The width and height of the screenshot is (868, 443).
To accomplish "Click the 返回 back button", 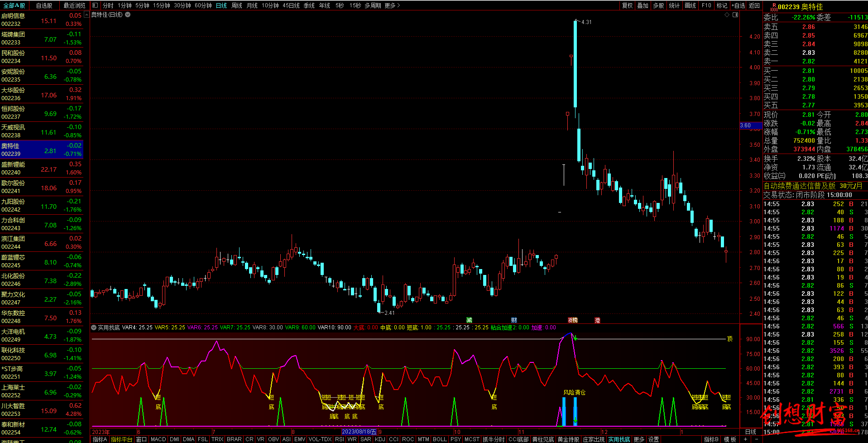I will coord(754,5).
